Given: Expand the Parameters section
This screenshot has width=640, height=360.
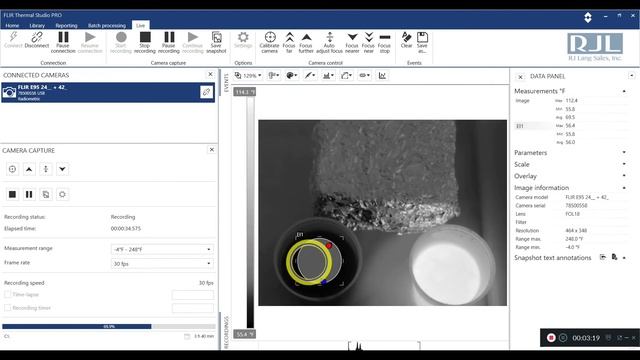Looking at the screenshot, I should click(624, 152).
